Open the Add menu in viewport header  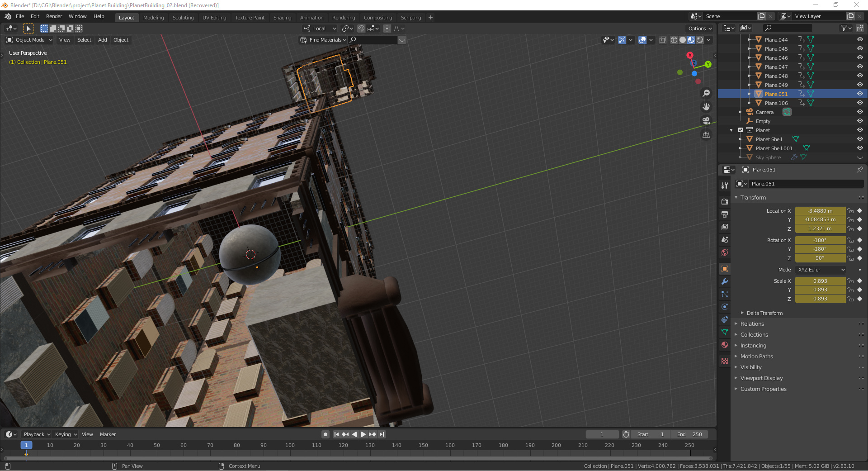coord(103,40)
